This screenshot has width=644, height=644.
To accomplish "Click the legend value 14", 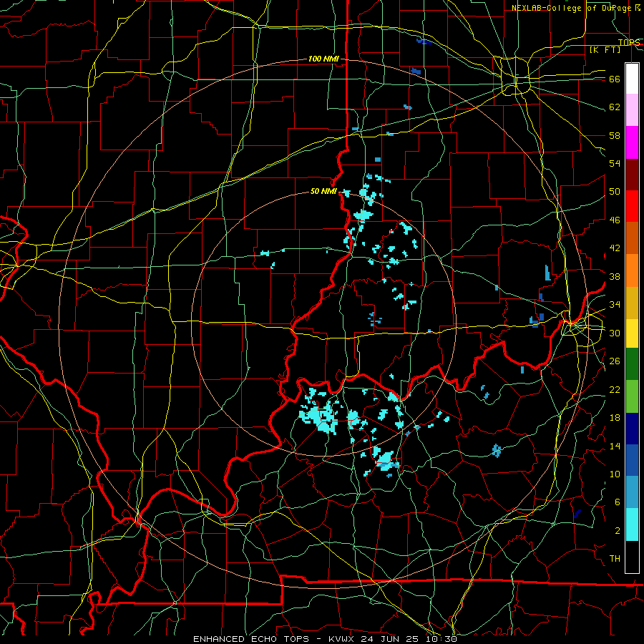I will click(x=615, y=446).
